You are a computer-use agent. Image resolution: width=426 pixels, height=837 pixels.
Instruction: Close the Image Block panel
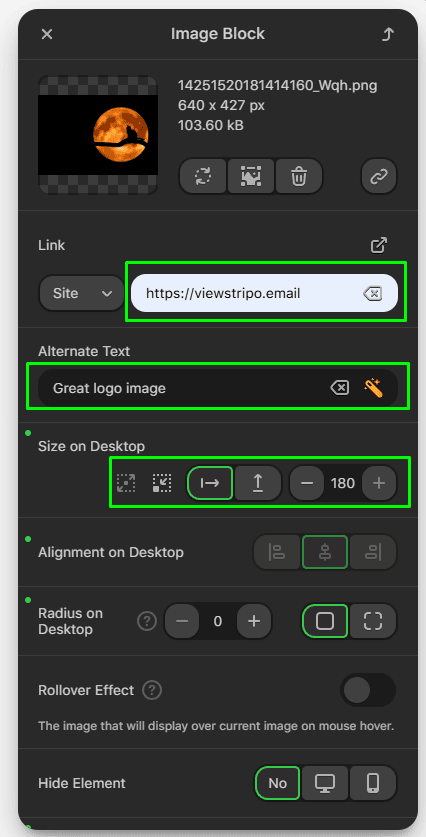[47, 34]
